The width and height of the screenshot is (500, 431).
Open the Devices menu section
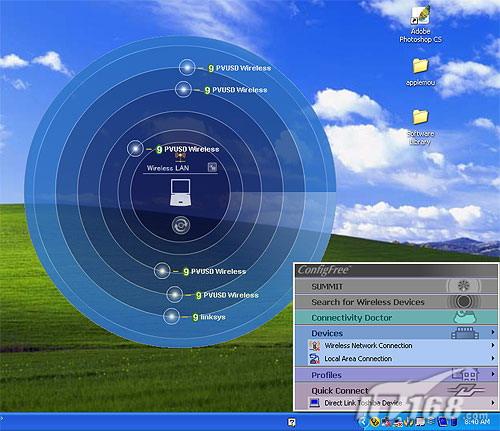click(396, 333)
